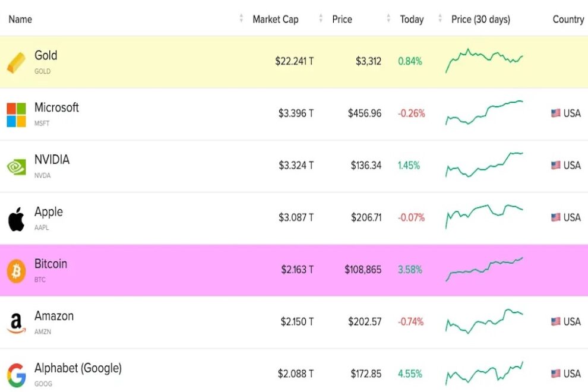
Task: Select the NVDA ticker text
Action: point(42,176)
